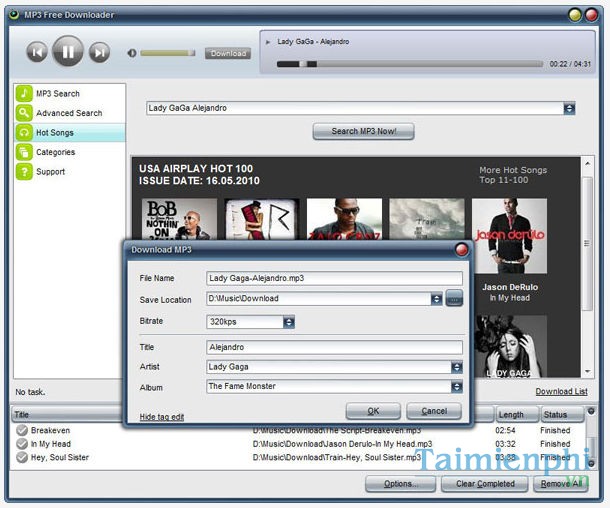Click the Jason DeRulo In My Head caption

(x=510, y=293)
